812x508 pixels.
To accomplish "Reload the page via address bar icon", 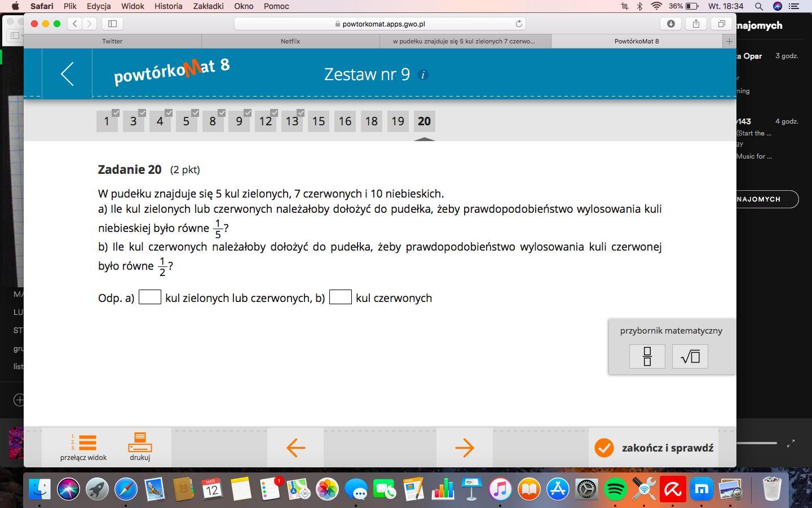I will point(519,24).
